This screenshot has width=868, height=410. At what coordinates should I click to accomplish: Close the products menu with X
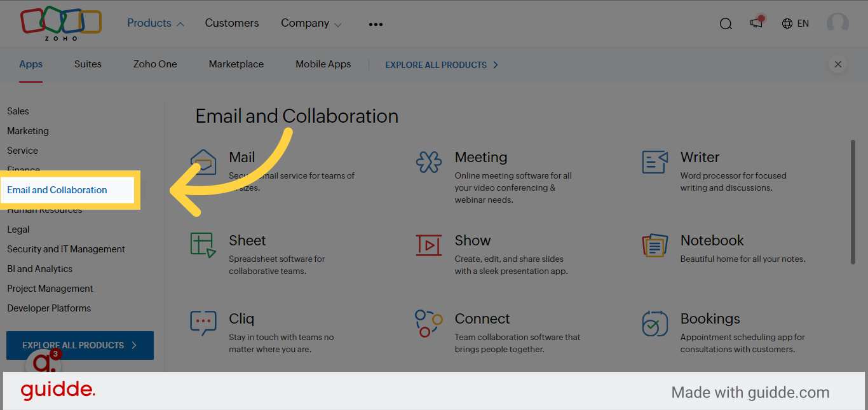pyautogui.click(x=837, y=64)
